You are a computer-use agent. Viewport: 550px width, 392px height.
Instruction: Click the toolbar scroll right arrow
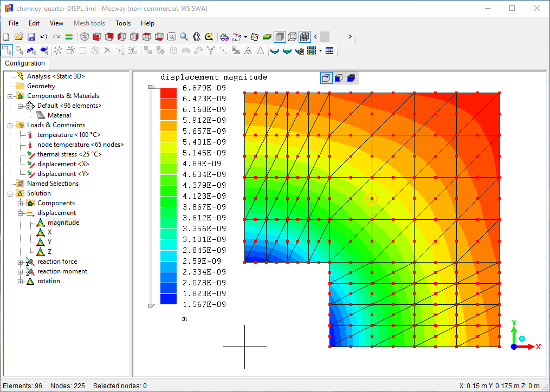click(350, 36)
